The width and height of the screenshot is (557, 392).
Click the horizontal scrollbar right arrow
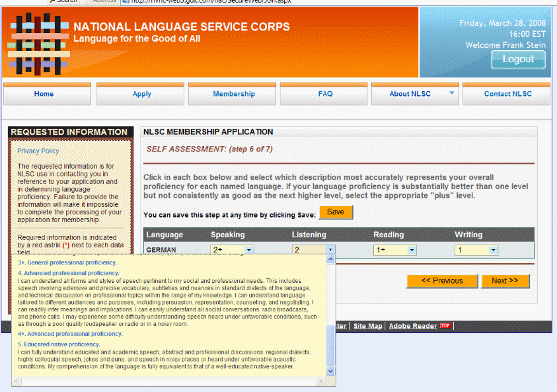coord(320,381)
